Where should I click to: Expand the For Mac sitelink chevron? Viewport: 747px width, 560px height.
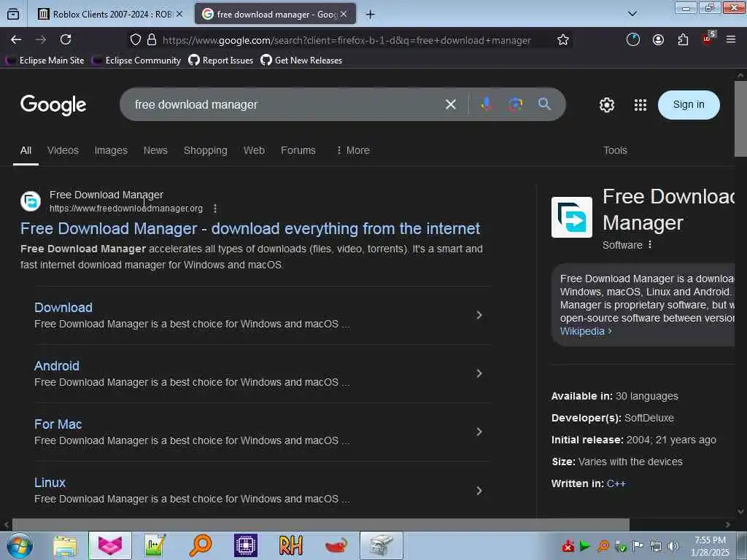479,432
